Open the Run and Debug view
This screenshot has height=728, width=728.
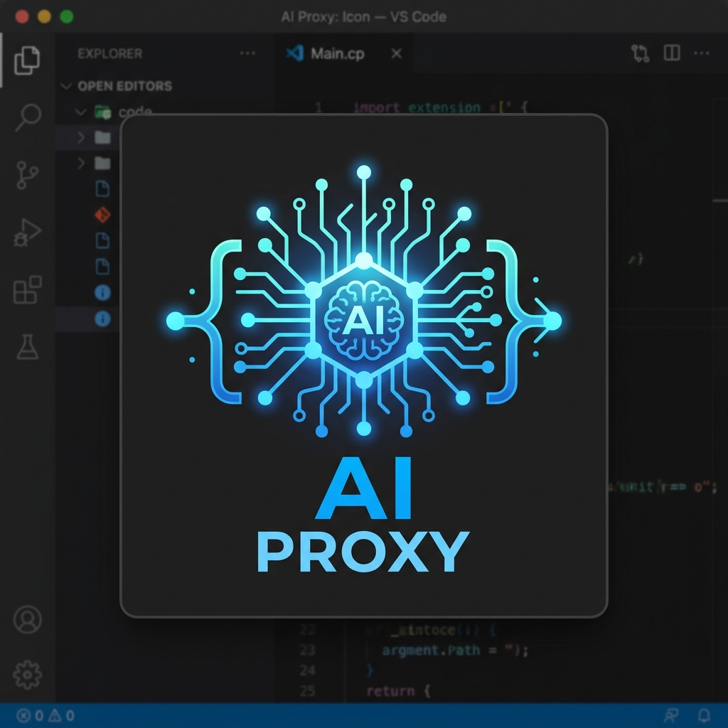28,232
